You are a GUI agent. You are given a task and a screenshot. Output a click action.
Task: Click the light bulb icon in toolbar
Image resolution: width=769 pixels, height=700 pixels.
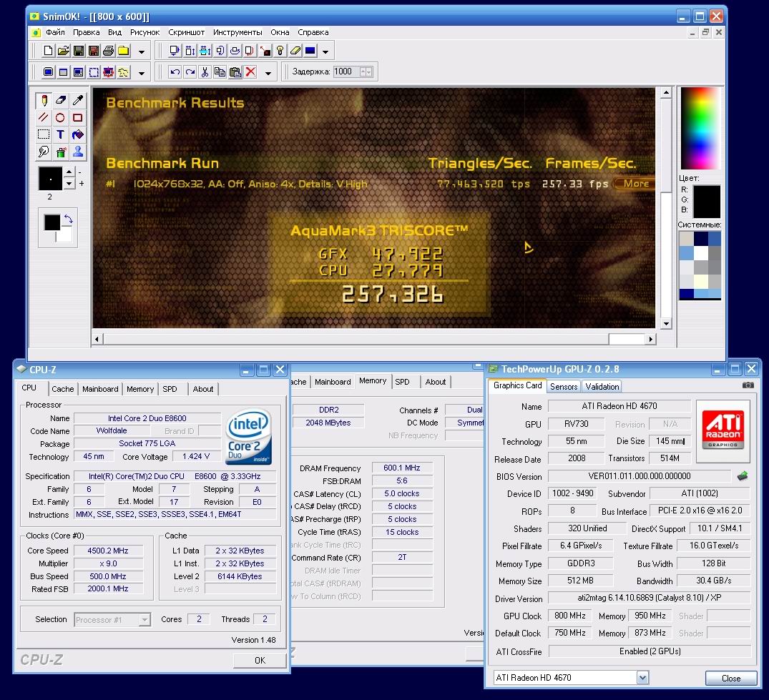click(280, 51)
